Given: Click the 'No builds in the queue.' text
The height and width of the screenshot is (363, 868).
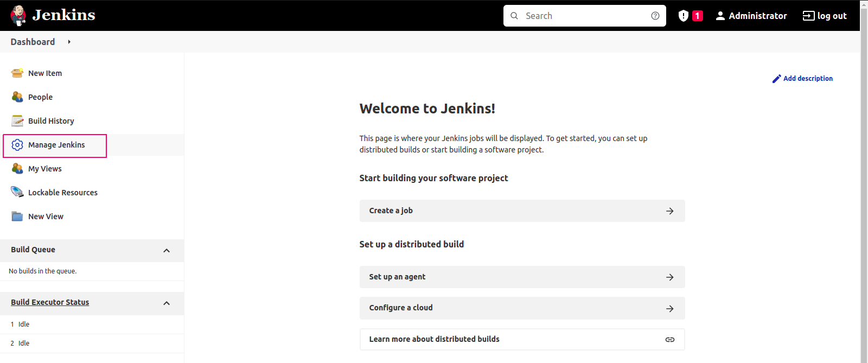Looking at the screenshot, I should [x=42, y=271].
